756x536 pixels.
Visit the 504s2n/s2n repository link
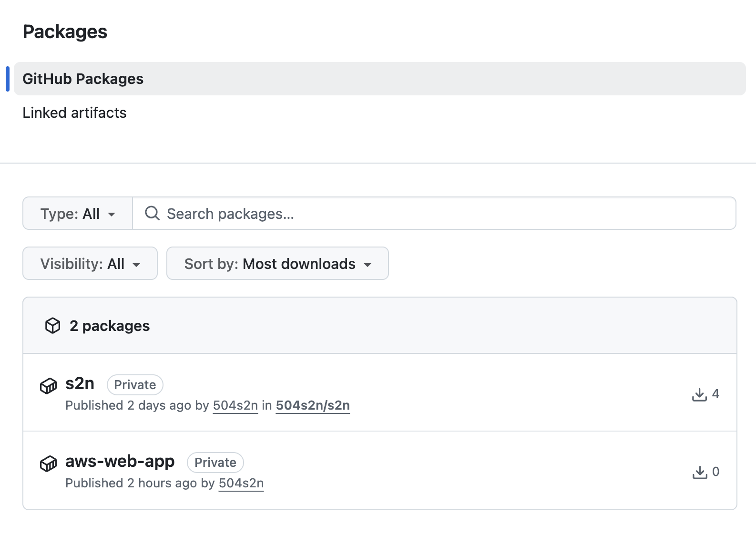point(313,405)
